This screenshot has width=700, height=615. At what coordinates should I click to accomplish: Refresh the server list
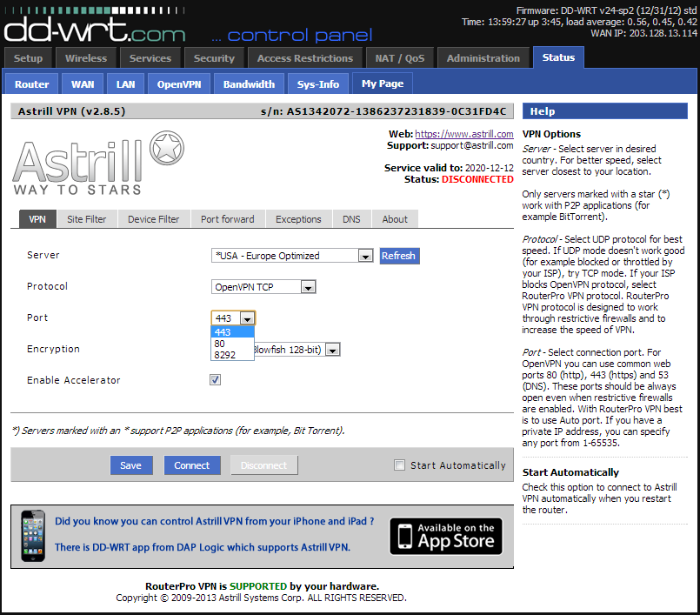tap(399, 256)
